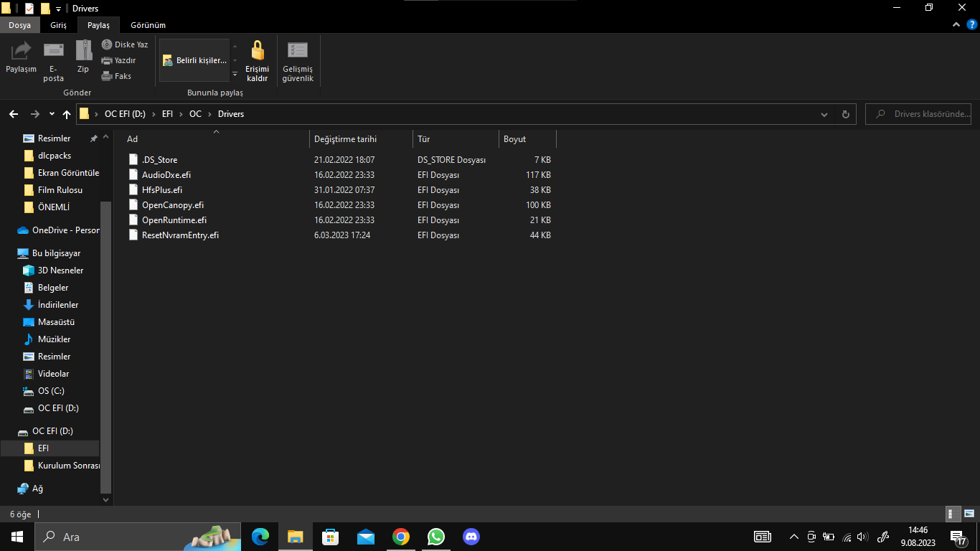The image size is (980, 551).
Task: Open the Görünüm ribbon tab
Action: 148,25
